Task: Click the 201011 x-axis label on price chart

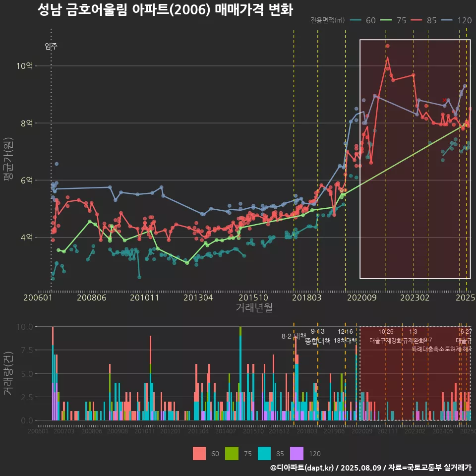Action: point(144,297)
